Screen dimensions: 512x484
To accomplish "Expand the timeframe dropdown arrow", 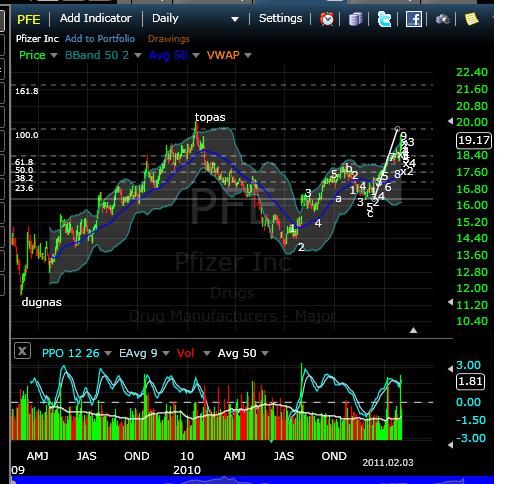I will click(x=235, y=20).
